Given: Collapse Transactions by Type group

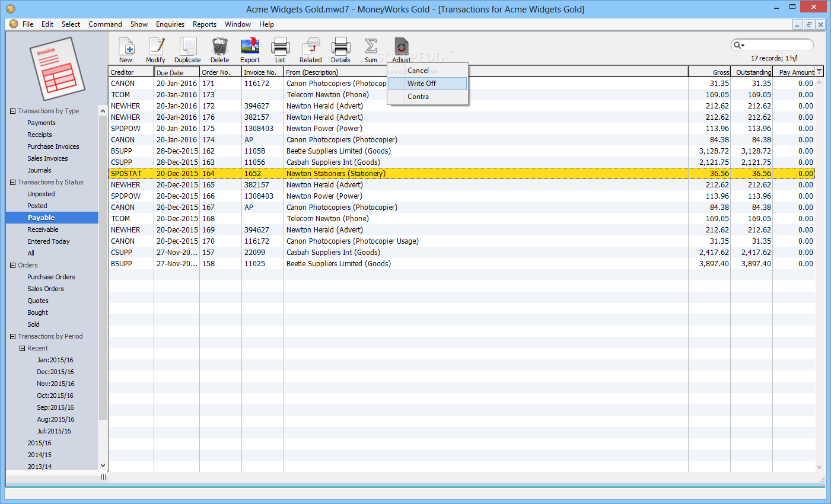Looking at the screenshot, I should pos(12,111).
